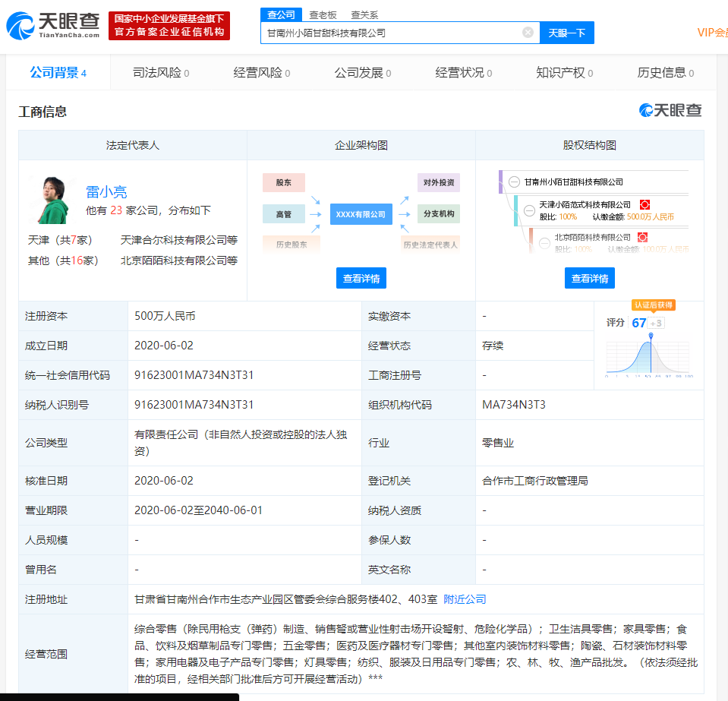Image resolution: width=728 pixels, height=701 pixels.
Task: Switch to the 查关系 search tab
Action: 364,15
